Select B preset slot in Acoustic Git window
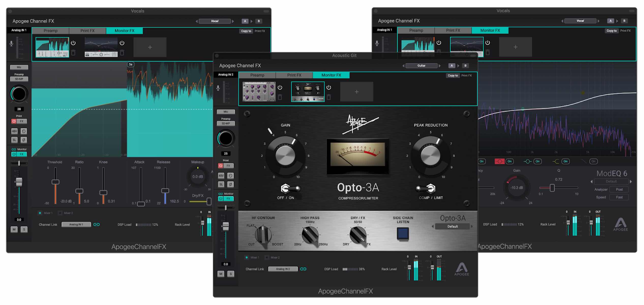This screenshot has height=305, width=644. coord(466,66)
